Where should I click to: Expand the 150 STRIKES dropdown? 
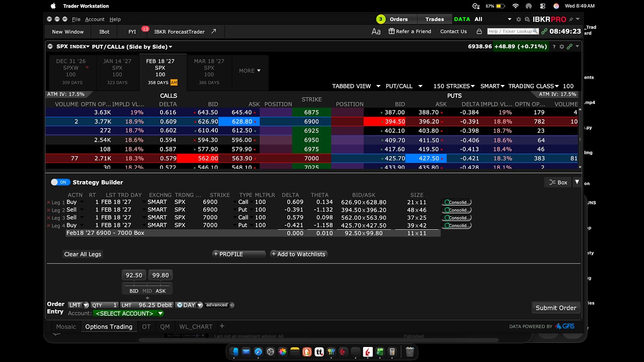click(x=454, y=86)
